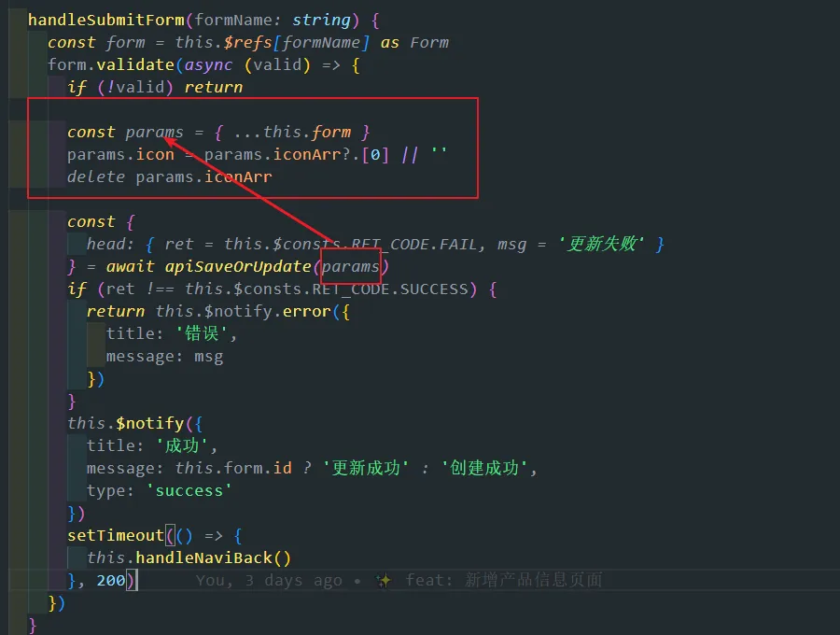This screenshot has width=840, height=635.
Task: Click the 'success' type string value
Action: tap(189, 490)
